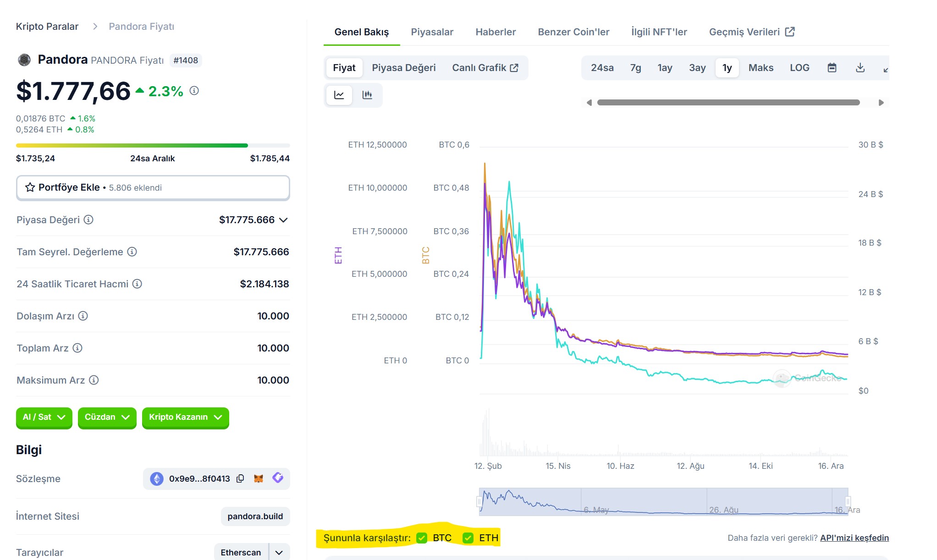Show Maksimum Arz info icon
The image size is (937, 560).
click(94, 380)
